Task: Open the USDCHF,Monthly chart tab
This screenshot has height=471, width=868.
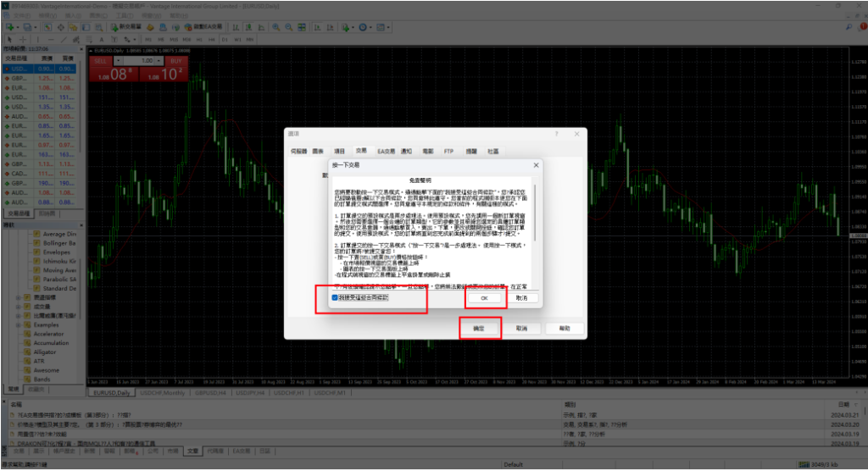Action: pyautogui.click(x=164, y=393)
